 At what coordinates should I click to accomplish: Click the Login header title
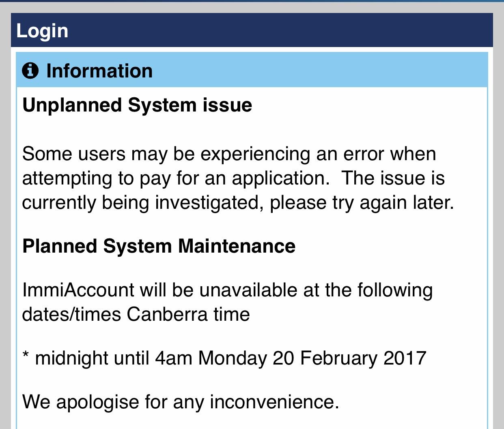tap(42, 31)
